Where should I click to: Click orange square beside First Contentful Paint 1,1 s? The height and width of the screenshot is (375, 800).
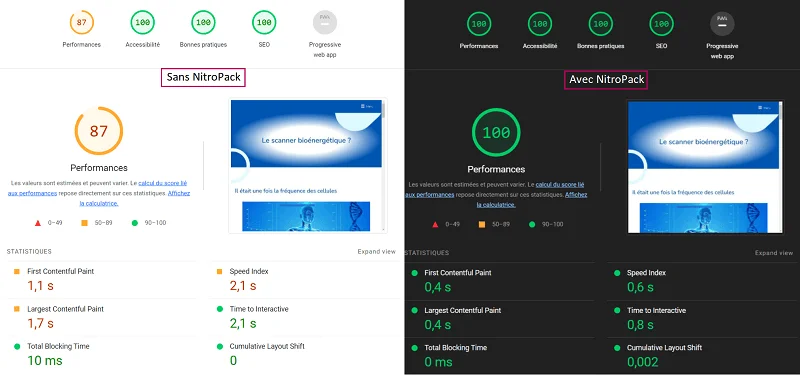17,271
